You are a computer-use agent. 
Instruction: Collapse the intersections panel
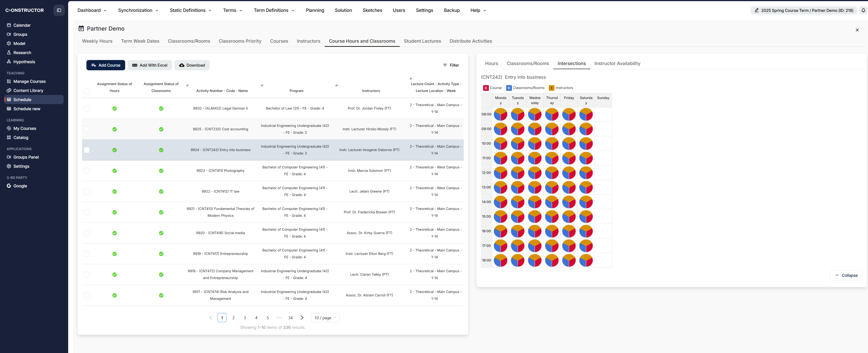pyautogui.click(x=846, y=275)
